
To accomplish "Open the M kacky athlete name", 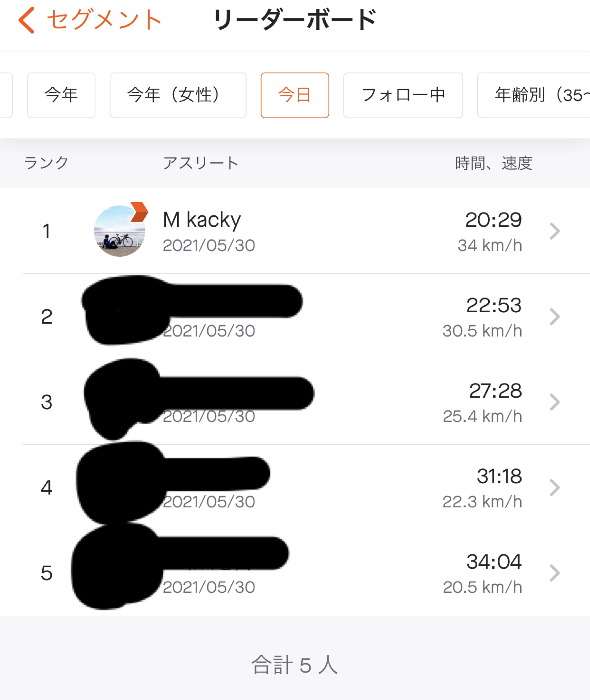I will click(x=202, y=220).
